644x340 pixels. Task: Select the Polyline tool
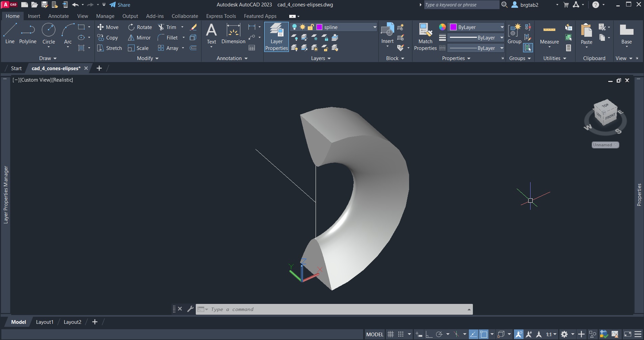[28, 34]
